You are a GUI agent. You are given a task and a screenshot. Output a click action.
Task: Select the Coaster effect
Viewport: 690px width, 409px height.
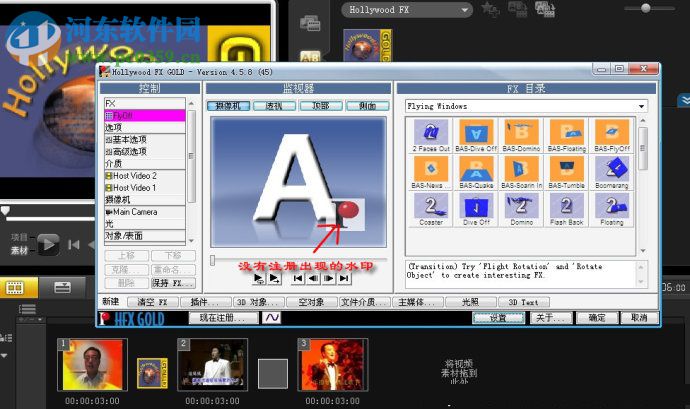coord(431,209)
